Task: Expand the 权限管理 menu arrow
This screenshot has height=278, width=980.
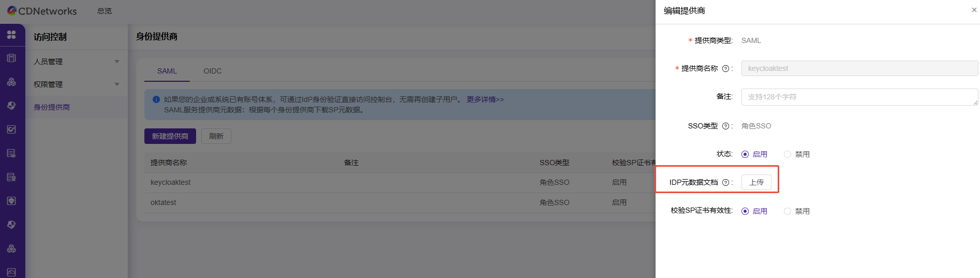Action: [x=117, y=84]
